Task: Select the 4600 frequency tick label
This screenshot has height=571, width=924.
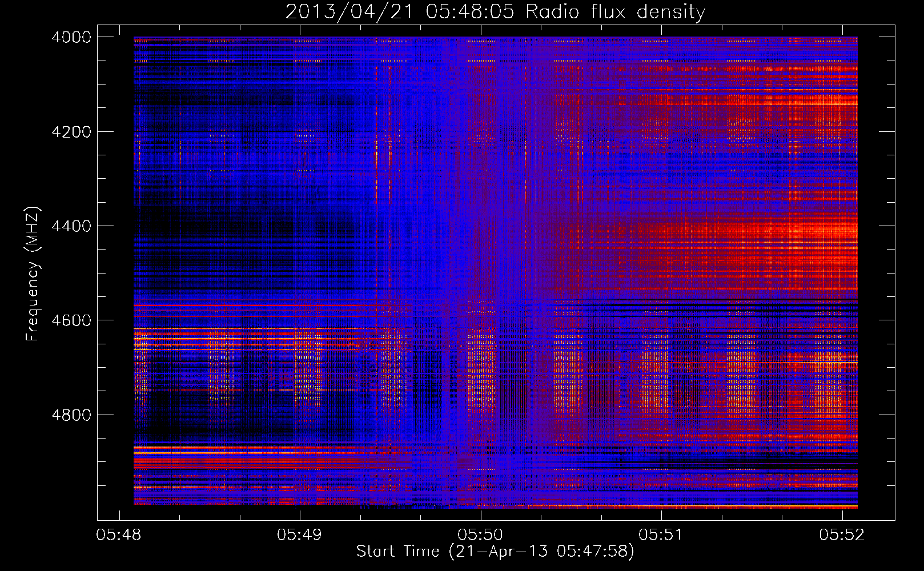Action: [x=71, y=320]
